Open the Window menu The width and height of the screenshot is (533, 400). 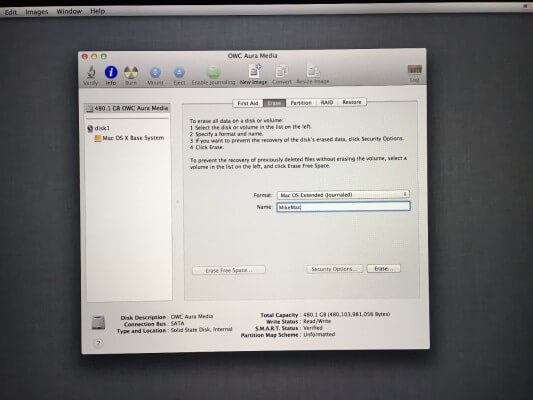pyautogui.click(x=69, y=11)
